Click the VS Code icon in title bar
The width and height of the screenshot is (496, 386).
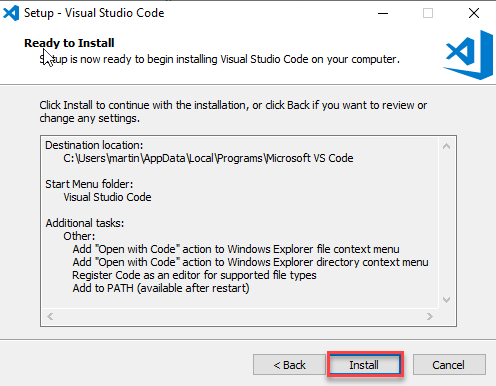(11, 13)
